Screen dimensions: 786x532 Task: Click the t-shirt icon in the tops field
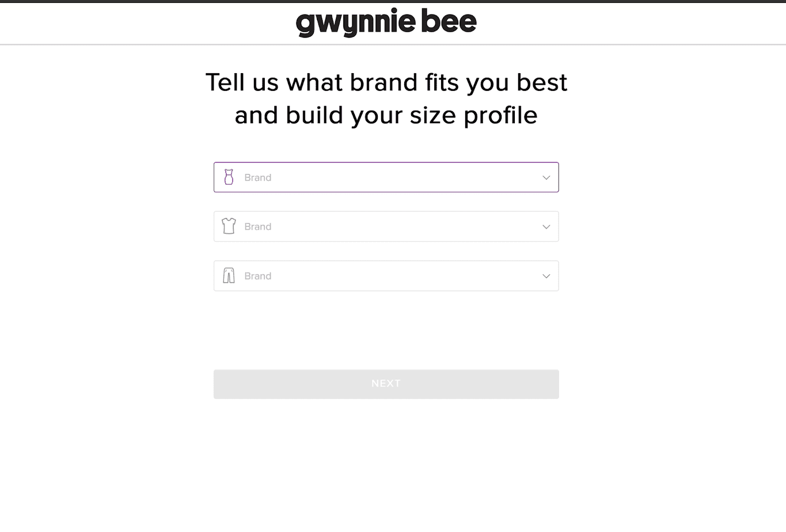click(229, 226)
